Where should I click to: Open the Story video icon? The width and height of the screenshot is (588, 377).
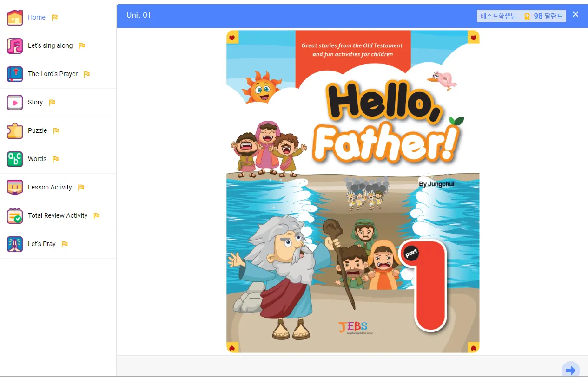[15, 103]
